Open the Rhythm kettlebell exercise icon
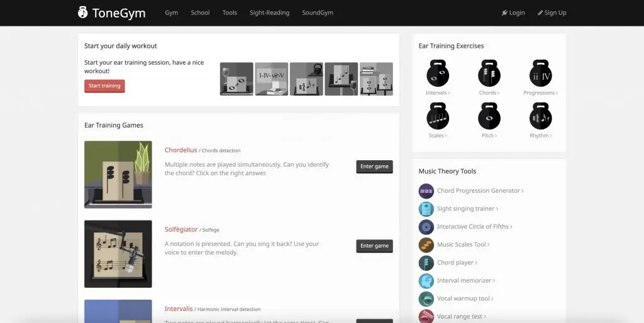This screenshot has width=644, height=323. [540, 116]
